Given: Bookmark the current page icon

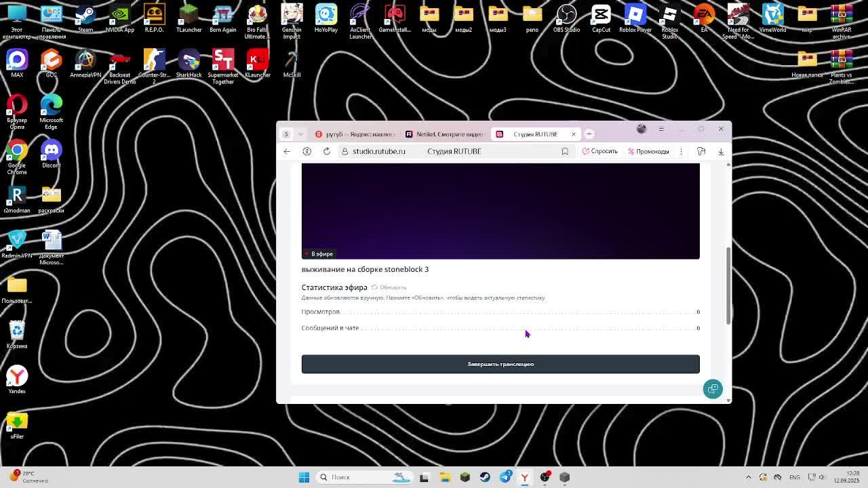Looking at the screenshot, I should pyautogui.click(x=564, y=151).
